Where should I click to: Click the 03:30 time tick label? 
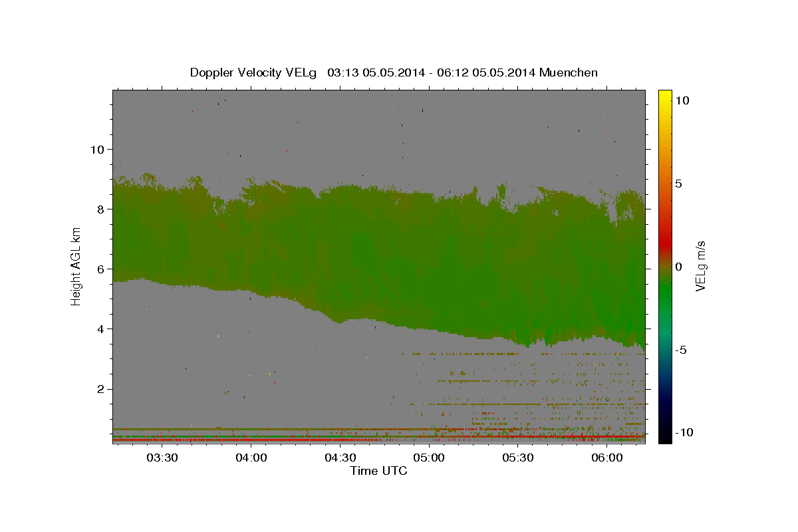coord(162,458)
